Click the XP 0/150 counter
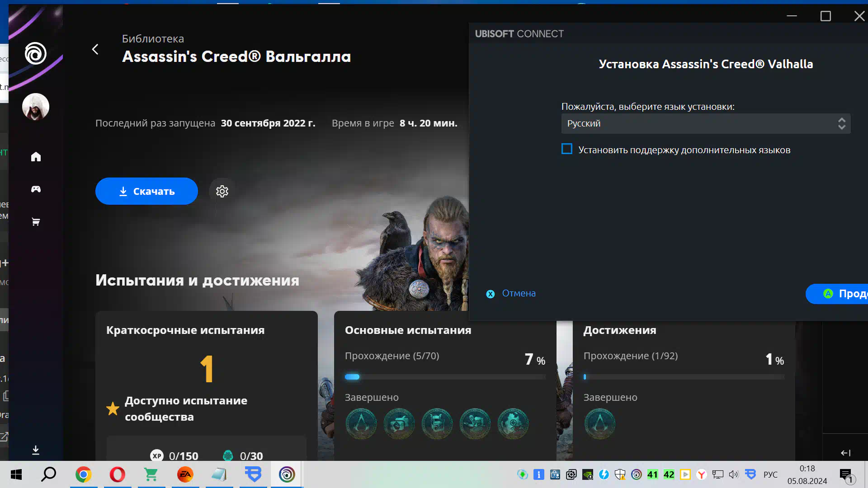 click(174, 455)
